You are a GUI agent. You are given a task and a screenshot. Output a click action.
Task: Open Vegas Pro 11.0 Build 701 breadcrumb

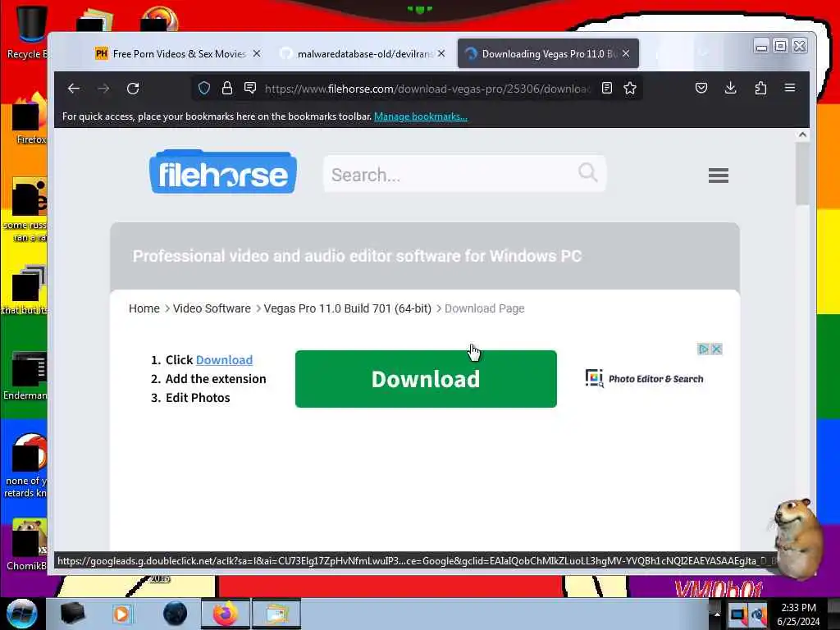tap(347, 308)
